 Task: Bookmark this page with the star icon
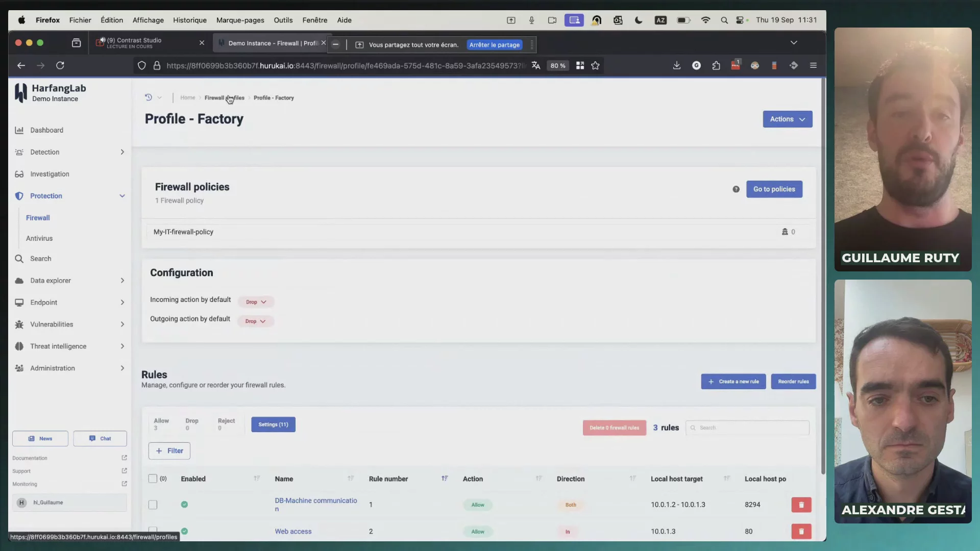click(x=595, y=65)
